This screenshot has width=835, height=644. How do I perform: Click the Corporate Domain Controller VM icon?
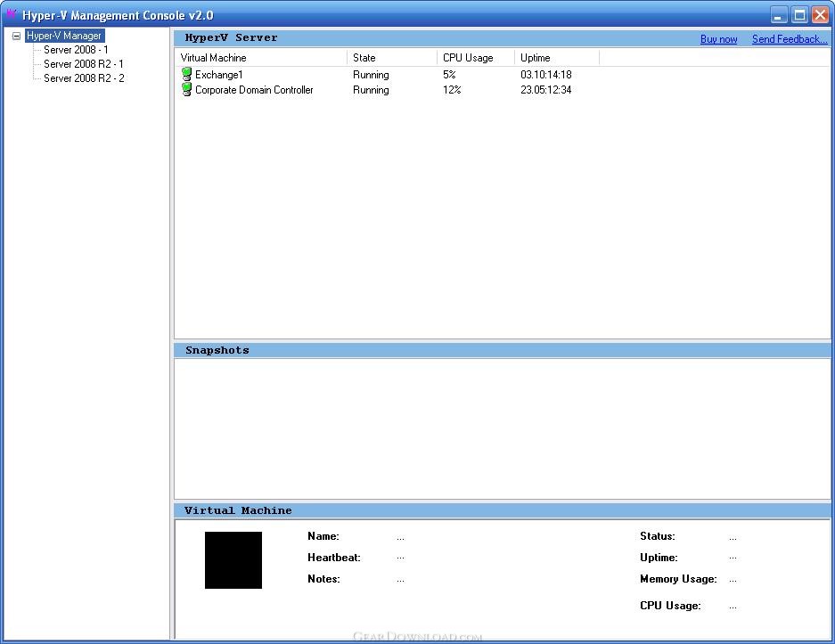coord(186,89)
